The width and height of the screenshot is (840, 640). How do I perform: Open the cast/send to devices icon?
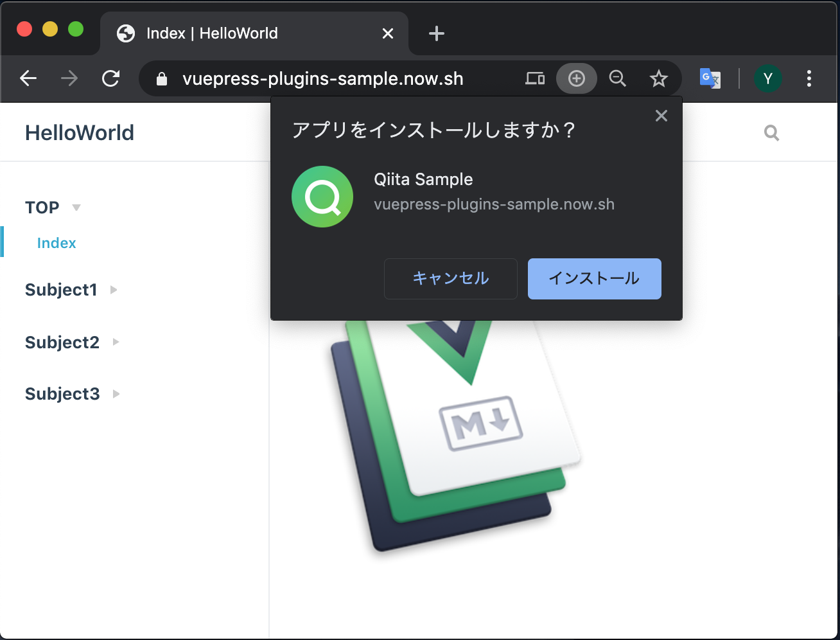[x=535, y=78]
